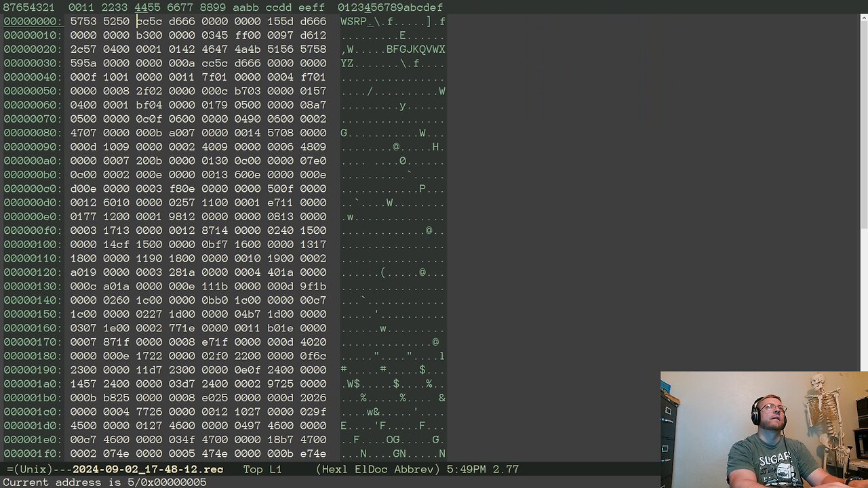Click hex word e74e in row 000001f0

(313, 454)
